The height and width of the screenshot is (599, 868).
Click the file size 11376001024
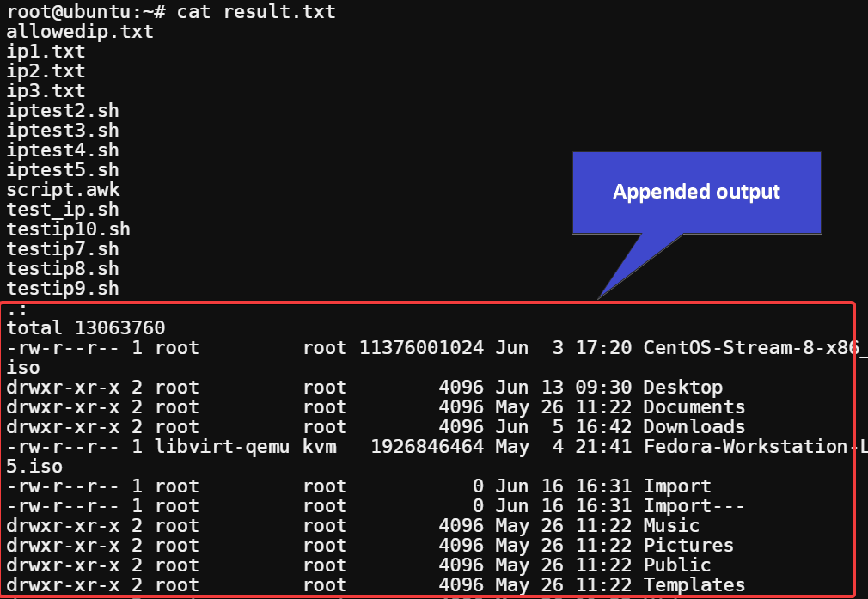tap(422, 348)
